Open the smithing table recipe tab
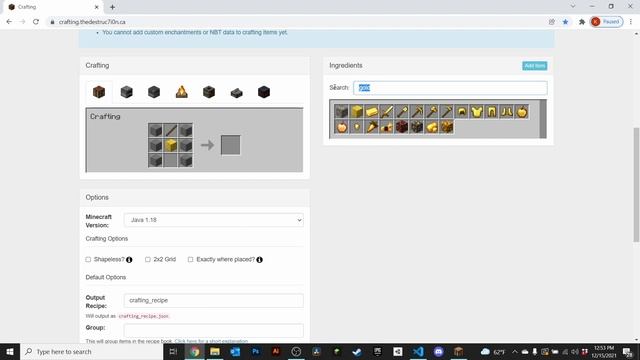The width and height of the screenshot is (640, 360). point(264,92)
